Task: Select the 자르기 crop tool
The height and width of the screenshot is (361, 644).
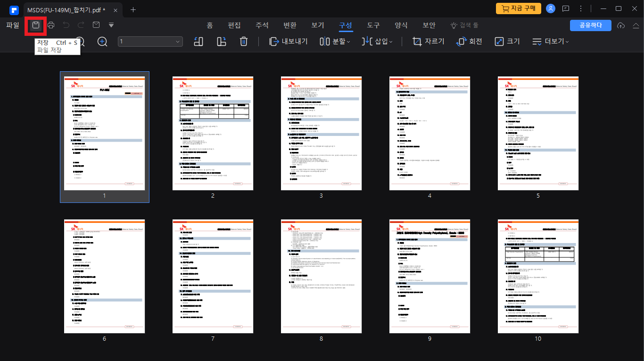Action: tap(428, 42)
